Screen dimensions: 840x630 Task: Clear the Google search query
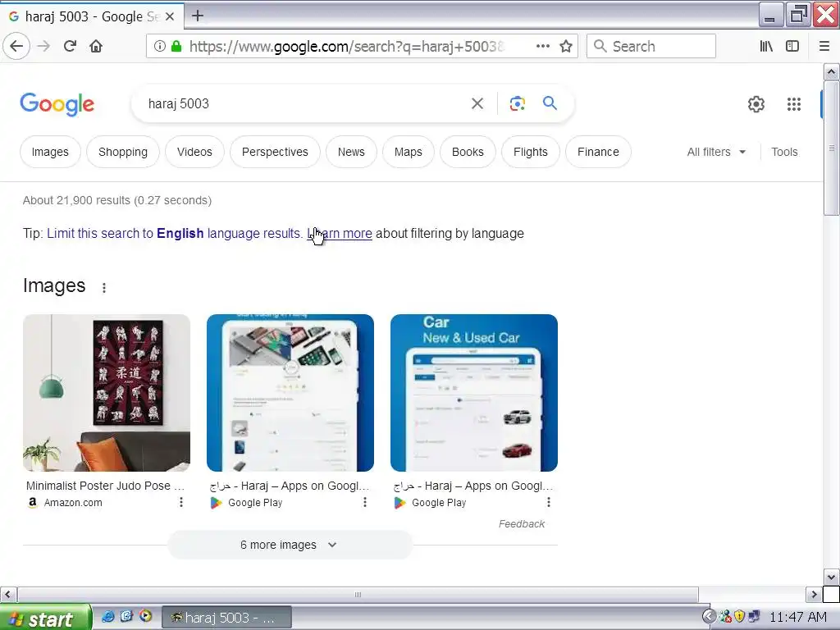(x=477, y=103)
